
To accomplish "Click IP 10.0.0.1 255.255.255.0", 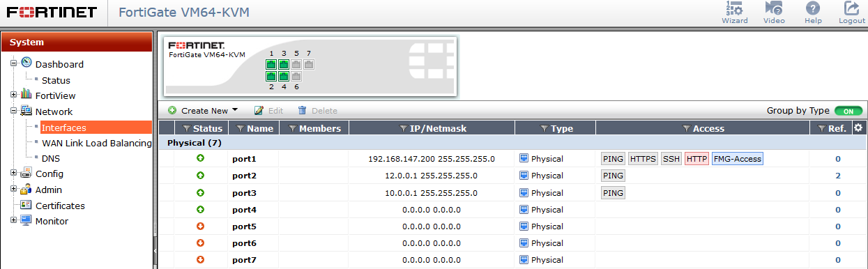I will [x=432, y=192].
